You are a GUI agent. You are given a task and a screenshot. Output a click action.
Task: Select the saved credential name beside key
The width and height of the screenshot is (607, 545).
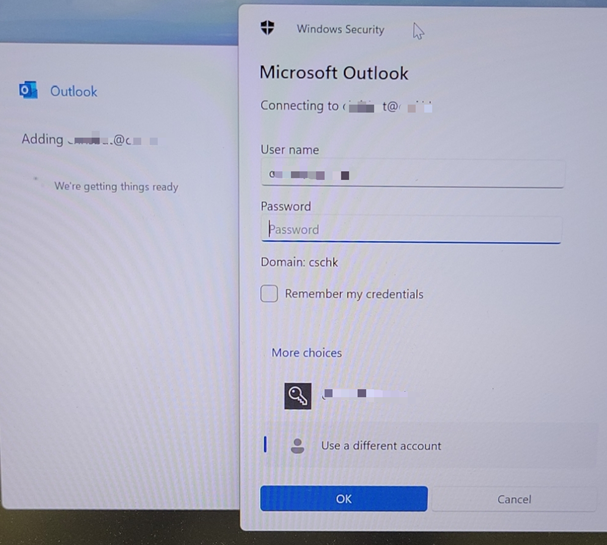(x=364, y=393)
